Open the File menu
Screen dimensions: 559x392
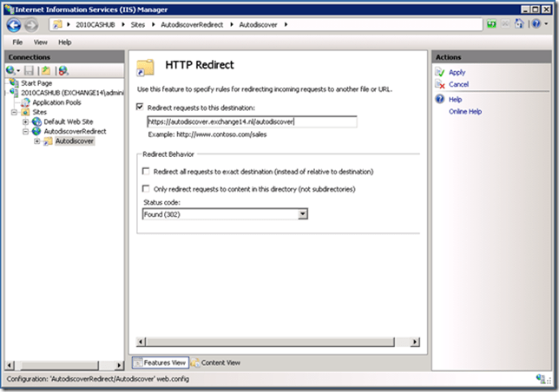pyautogui.click(x=17, y=42)
